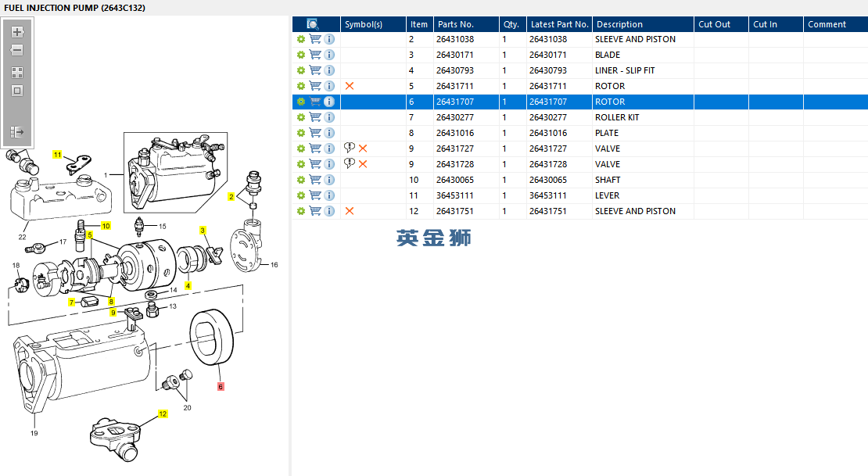
Task: Click the Comment column header
Action: click(x=836, y=24)
